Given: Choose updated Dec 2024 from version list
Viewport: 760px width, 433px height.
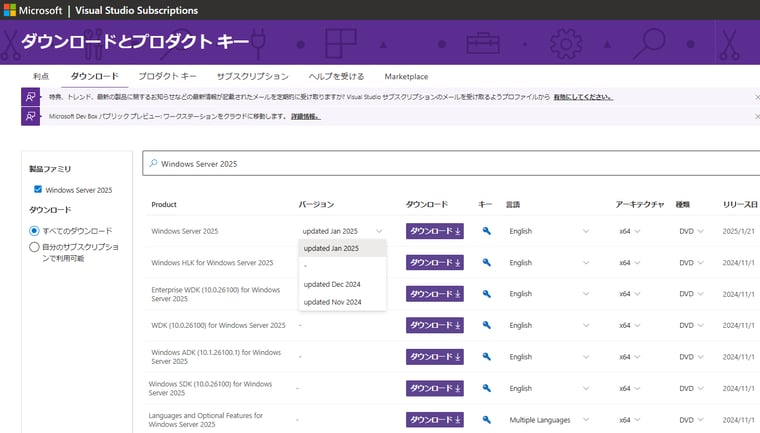Looking at the screenshot, I should (331, 284).
